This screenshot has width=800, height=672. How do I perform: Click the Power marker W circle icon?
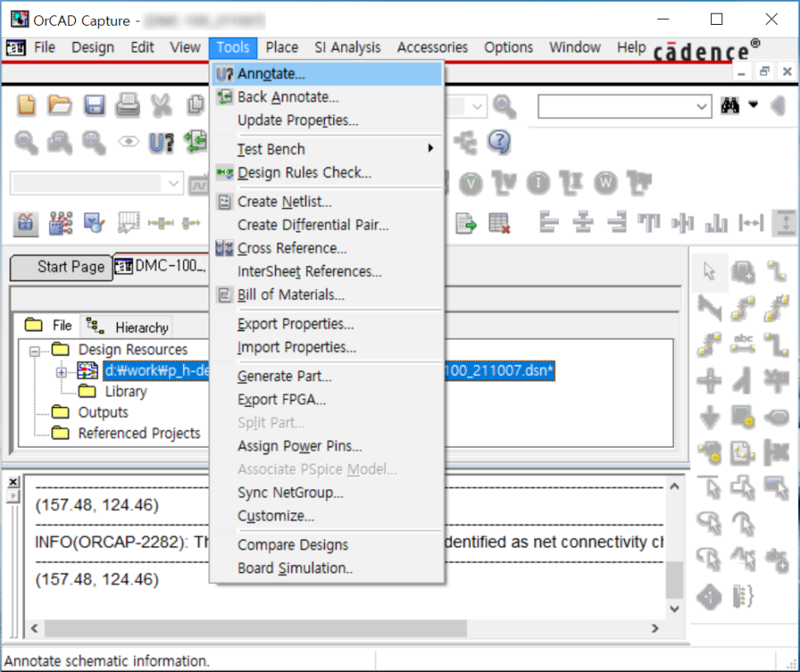click(x=606, y=183)
